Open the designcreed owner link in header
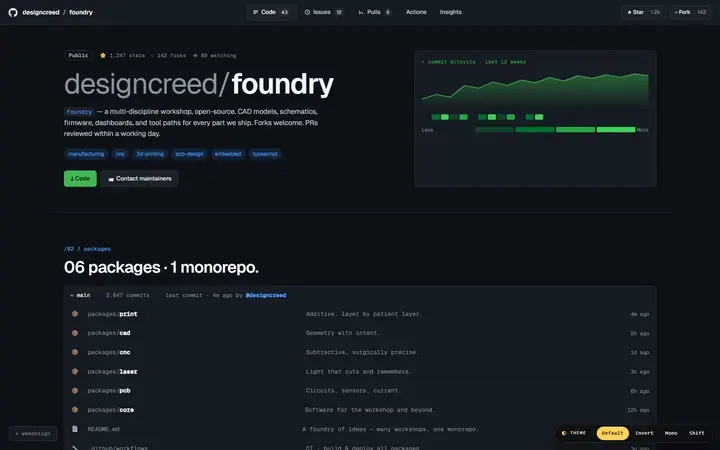 pos(41,12)
